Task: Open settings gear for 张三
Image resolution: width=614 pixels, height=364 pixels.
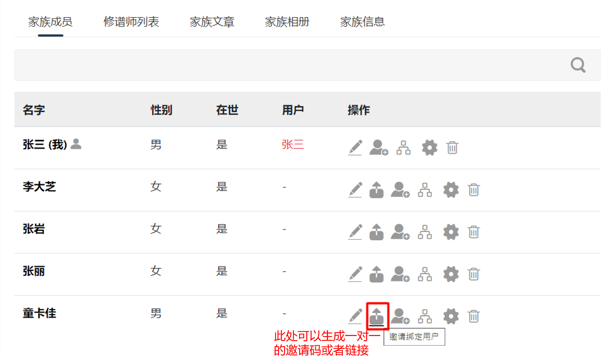Action: [429, 147]
